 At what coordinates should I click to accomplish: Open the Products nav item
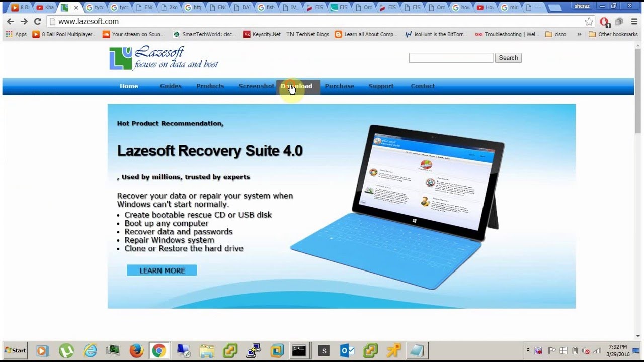click(210, 86)
